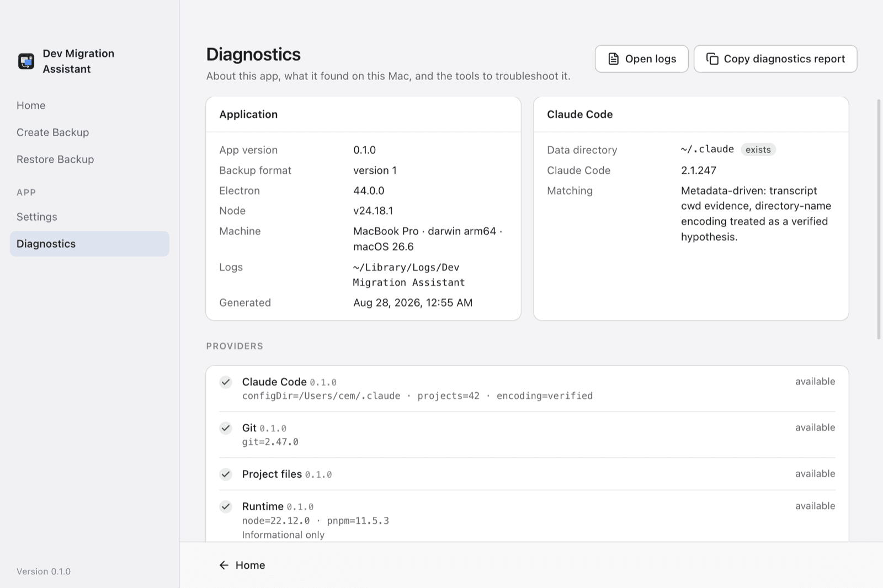This screenshot has height=588, width=883.
Task: Go to Create Backup in the sidebar
Action: click(x=89, y=132)
